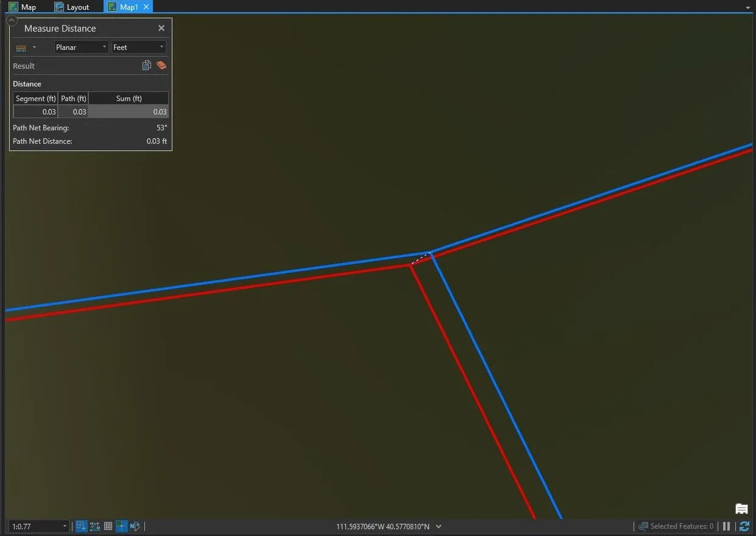Image resolution: width=756 pixels, height=536 pixels.
Task: Expand the map scale 1:0.77 dropdown
Action: point(65,526)
